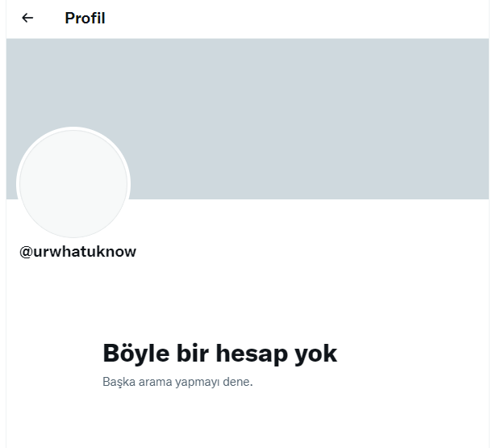
Task: Go back using the left arrow icon
Action: (x=27, y=18)
